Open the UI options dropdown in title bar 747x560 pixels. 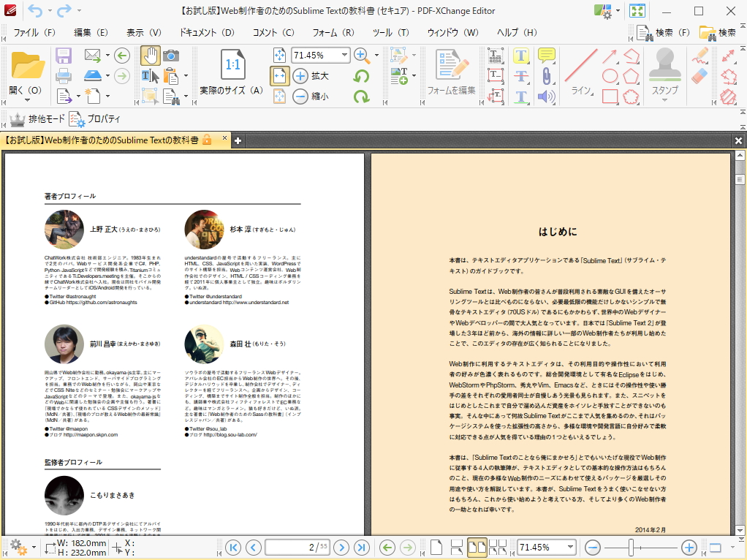coord(618,10)
